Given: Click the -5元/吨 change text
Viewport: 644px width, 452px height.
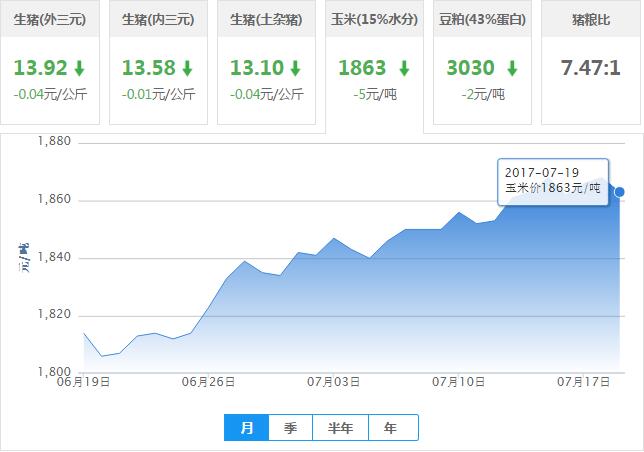Looking at the screenshot, I should [x=375, y=94].
